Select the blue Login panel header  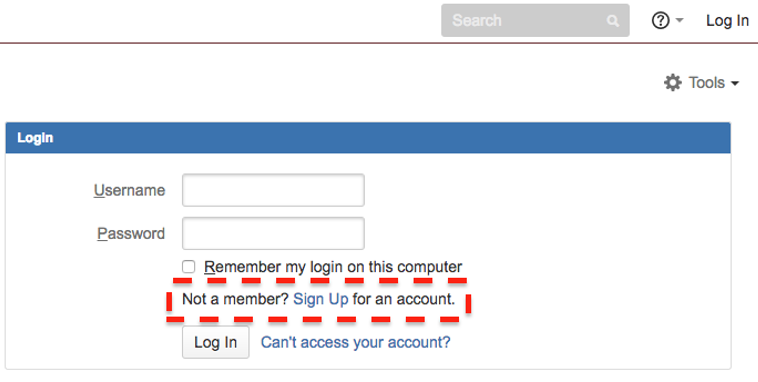[368, 138]
